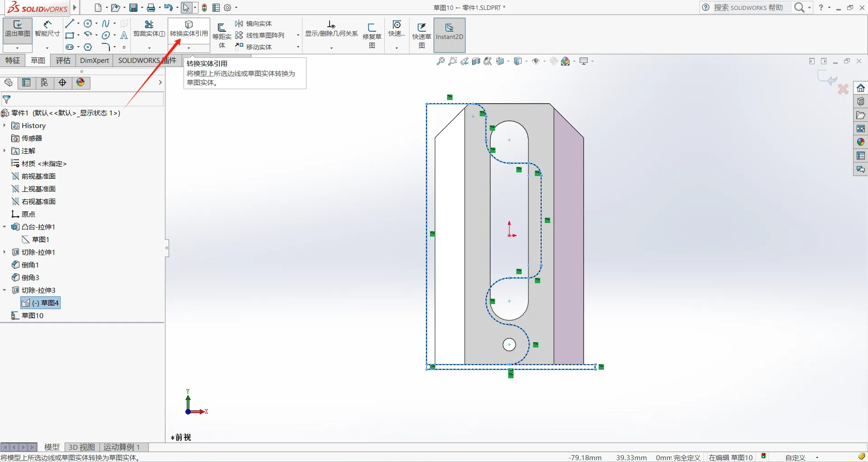Click the 镜向实体 button
The height and width of the screenshot is (462, 868).
click(x=253, y=24)
